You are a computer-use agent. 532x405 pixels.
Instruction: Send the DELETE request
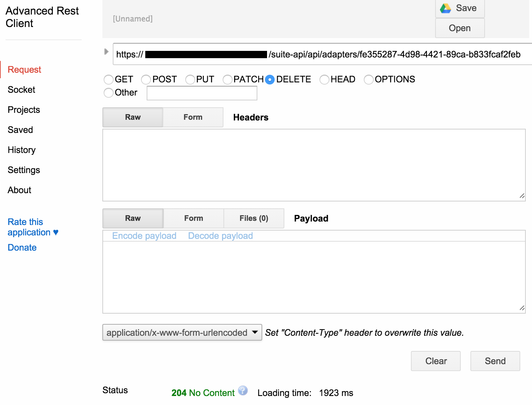click(495, 361)
